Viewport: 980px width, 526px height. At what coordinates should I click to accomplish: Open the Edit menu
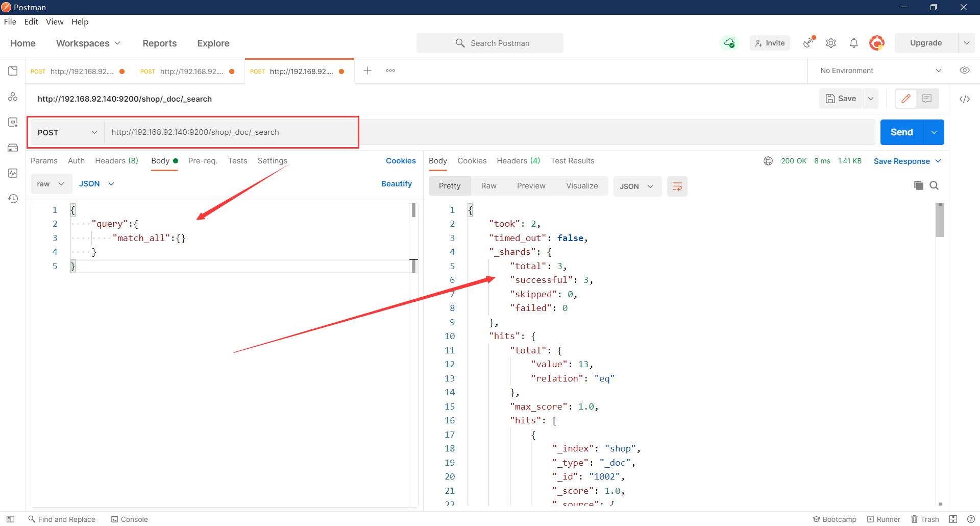point(31,21)
